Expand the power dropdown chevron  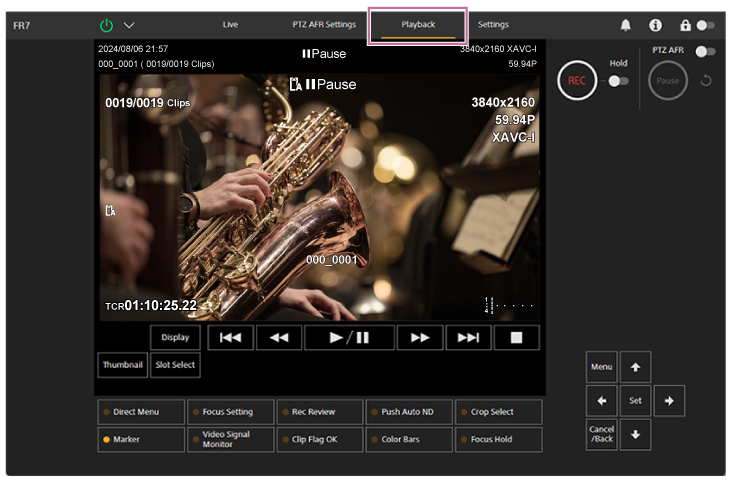tap(129, 25)
